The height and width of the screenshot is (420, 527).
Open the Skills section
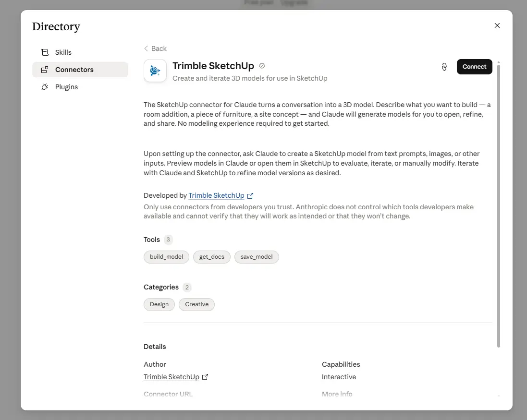(80, 52)
